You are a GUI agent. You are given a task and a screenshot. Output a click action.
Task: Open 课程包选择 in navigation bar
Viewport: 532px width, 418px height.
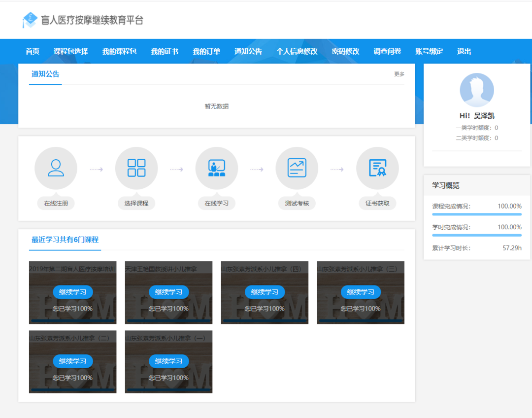click(70, 51)
